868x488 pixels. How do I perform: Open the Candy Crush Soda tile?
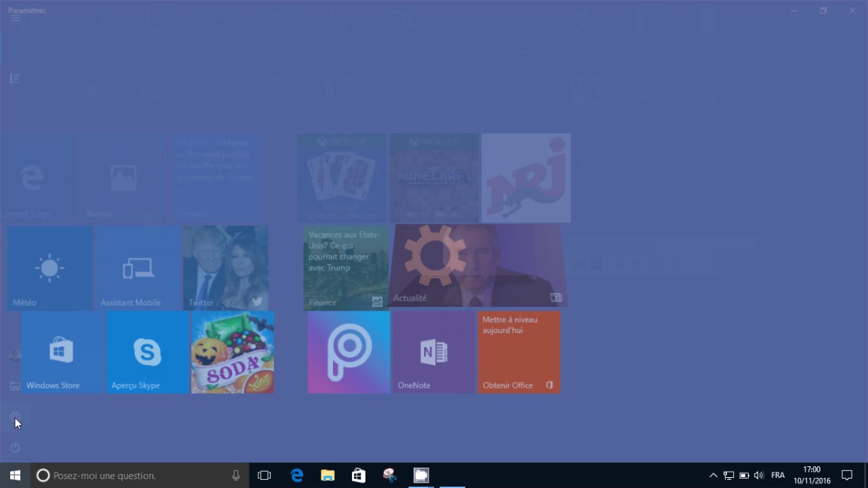click(233, 352)
